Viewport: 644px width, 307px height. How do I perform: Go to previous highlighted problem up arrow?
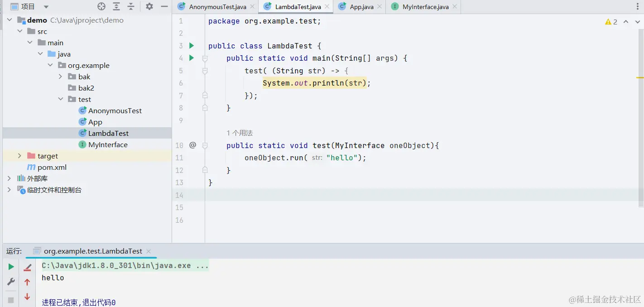point(626,22)
